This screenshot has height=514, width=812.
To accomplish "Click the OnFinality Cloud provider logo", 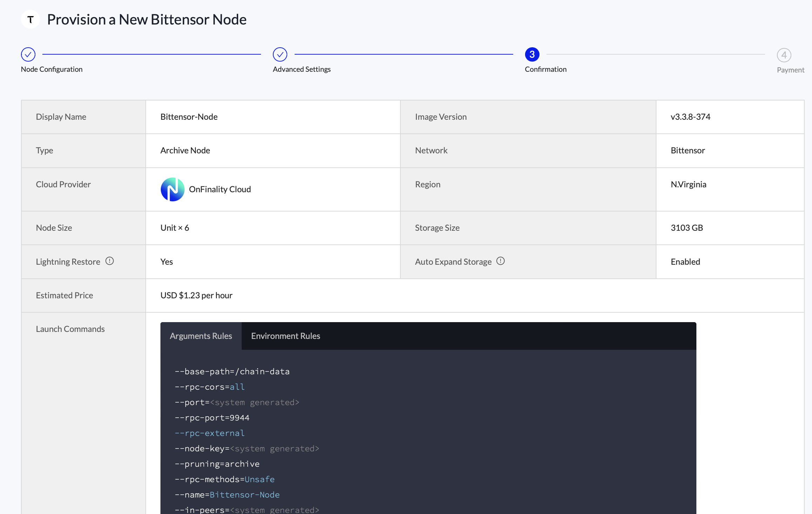I will (x=172, y=189).
